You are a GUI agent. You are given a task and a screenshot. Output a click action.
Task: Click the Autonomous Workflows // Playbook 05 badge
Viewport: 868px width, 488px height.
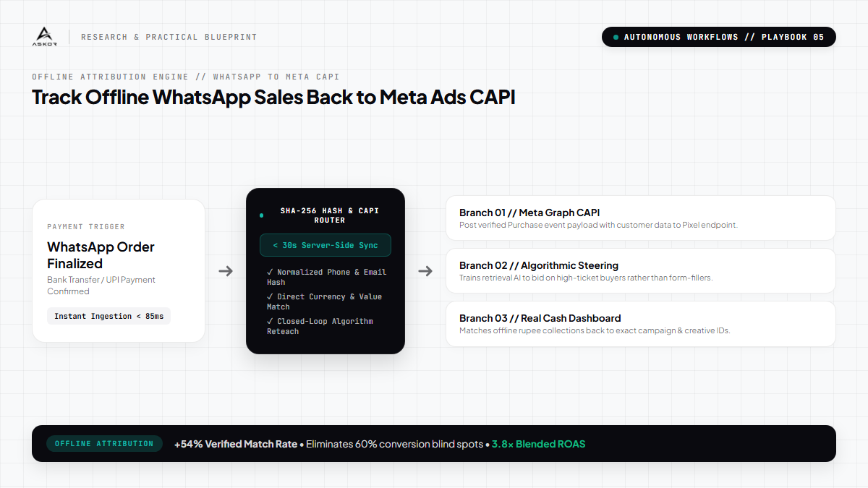(719, 37)
